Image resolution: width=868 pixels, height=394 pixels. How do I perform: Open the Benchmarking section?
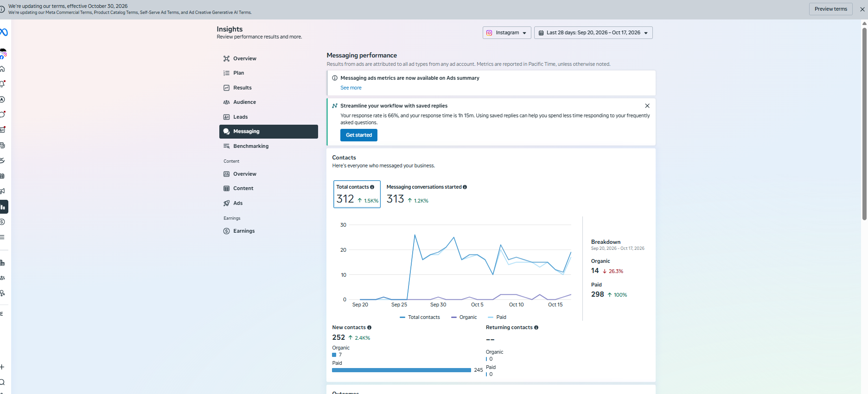pos(268,146)
